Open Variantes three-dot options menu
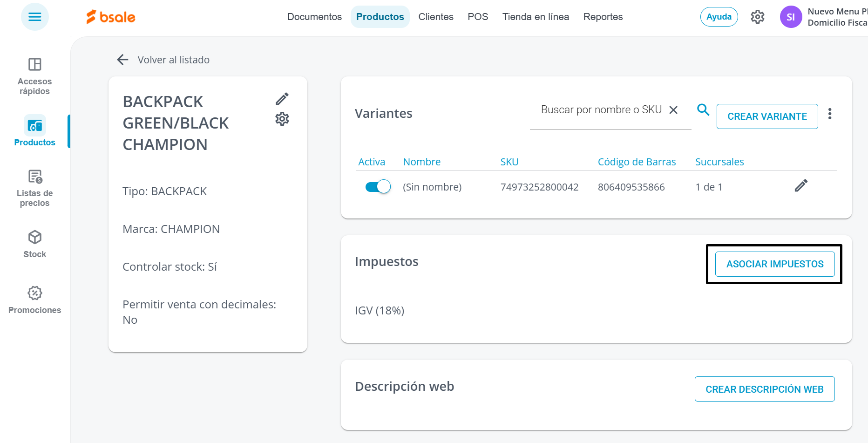This screenshot has width=868, height=443. click(830, 114)
